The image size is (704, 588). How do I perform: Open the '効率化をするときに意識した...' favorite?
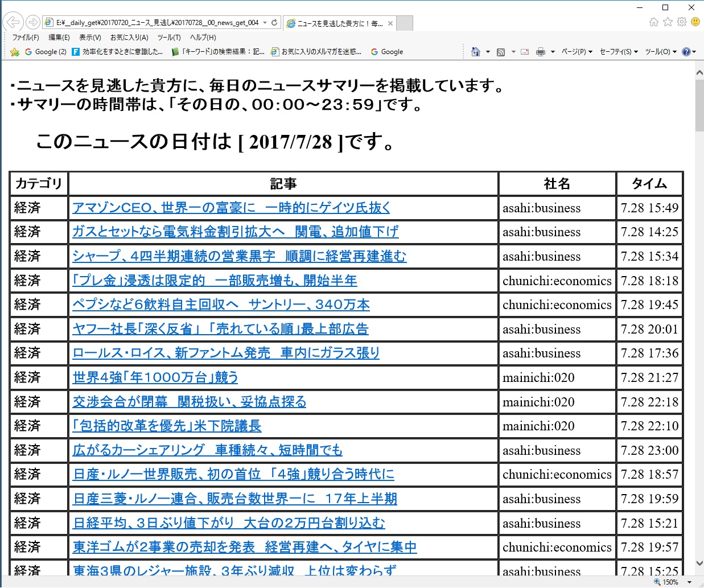117,52
